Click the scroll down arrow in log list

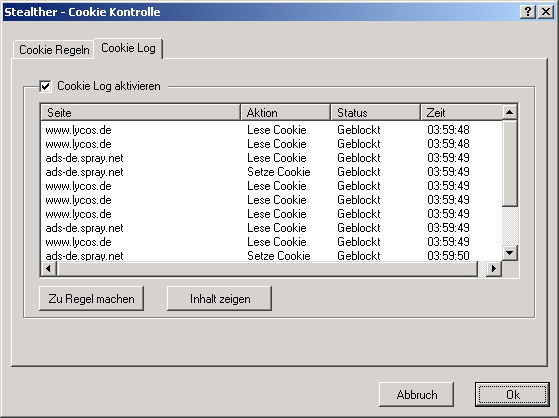point(509,253)
